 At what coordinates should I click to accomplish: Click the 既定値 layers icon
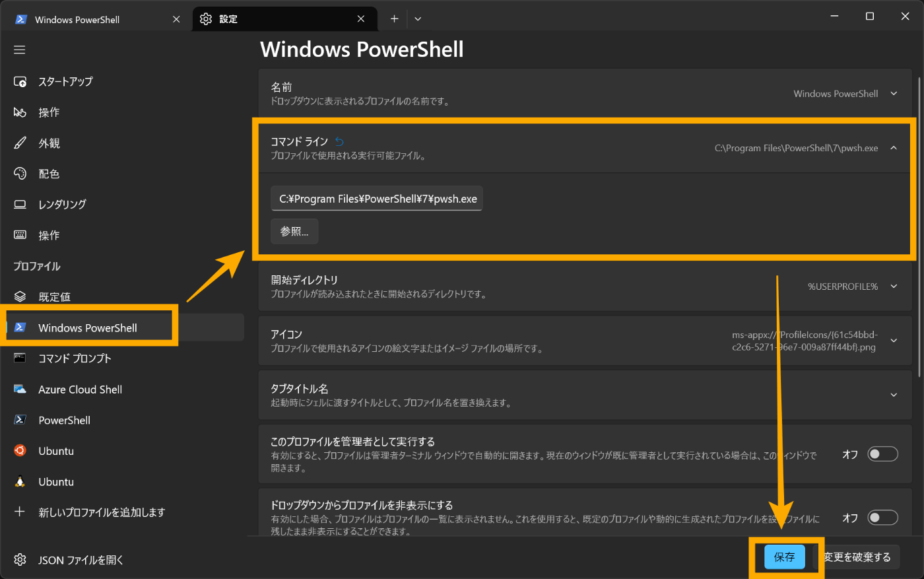pos(20,297)
